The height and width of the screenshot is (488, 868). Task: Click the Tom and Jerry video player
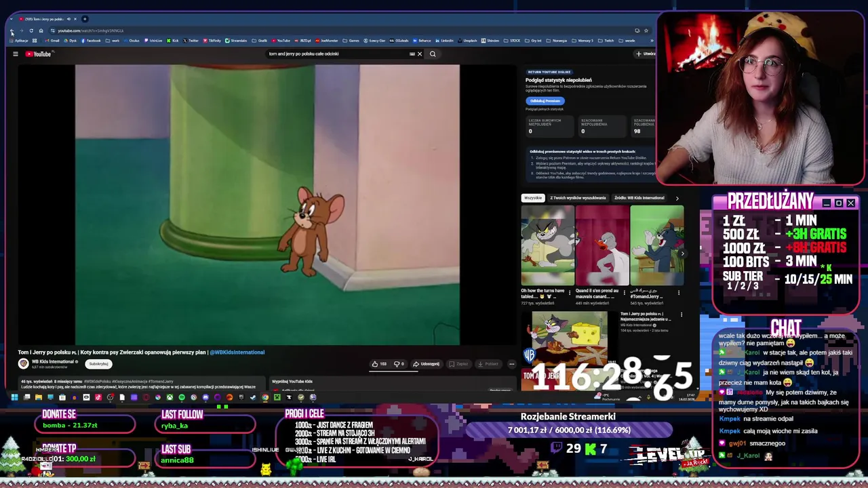pos(267,205)
